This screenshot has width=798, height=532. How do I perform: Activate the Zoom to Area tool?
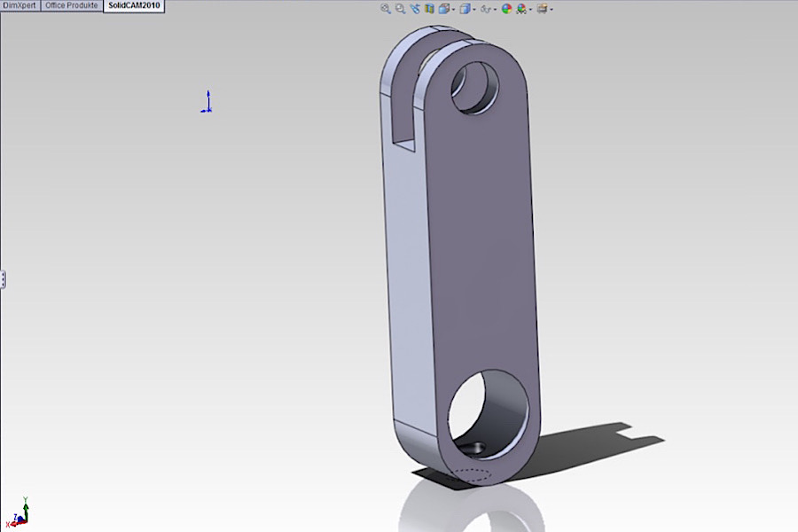400,9
